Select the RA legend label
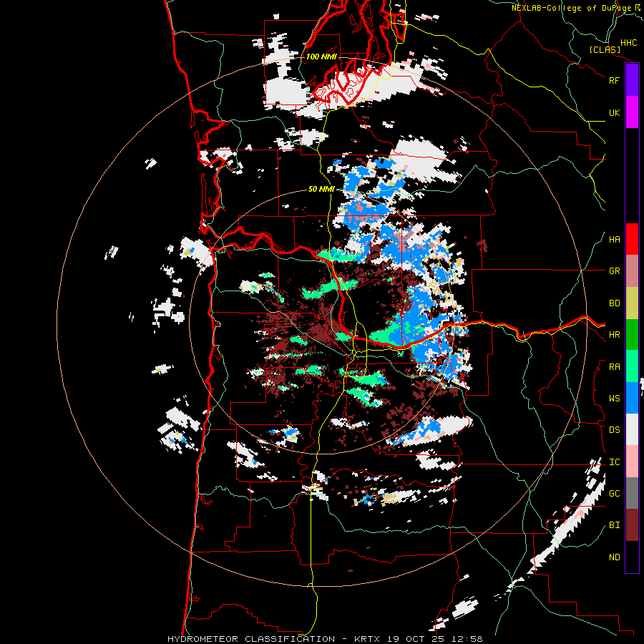Viewport: 644px width, 644px height. (x=614, y=367)
